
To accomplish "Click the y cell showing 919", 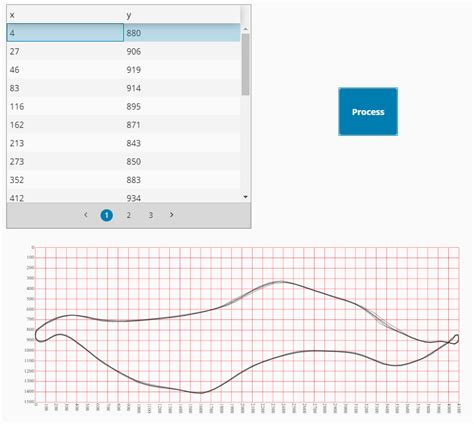I will 182,70.
